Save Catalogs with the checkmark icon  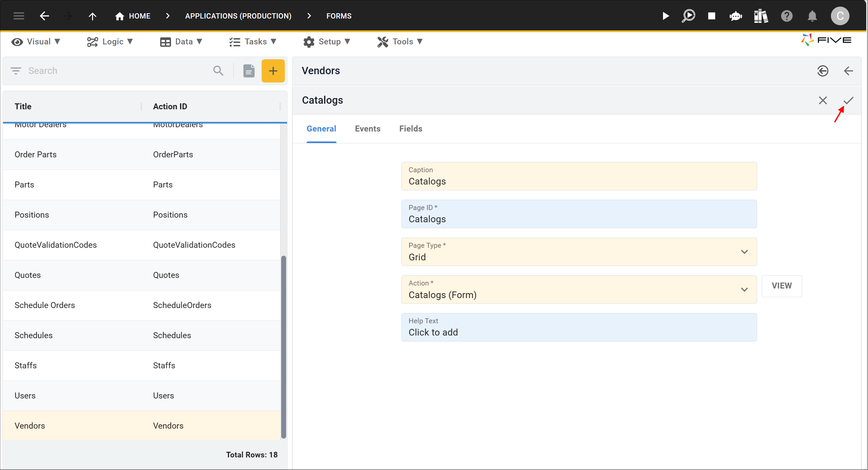coord(848,100)
